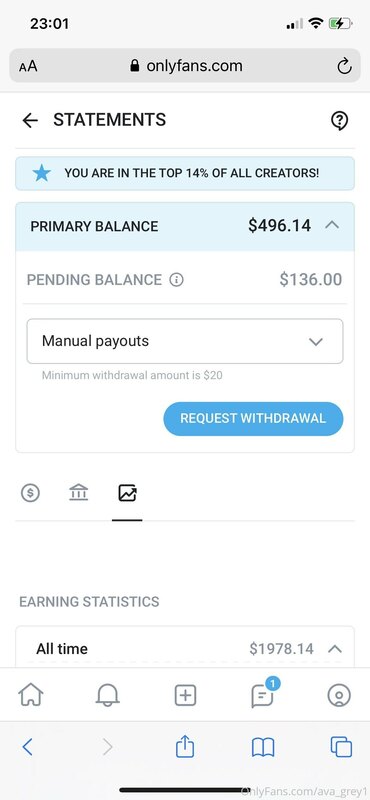Click the Request Withdrawal button
The height and width of the screenshot is (800, 370).
pyautogui.click(x=253, y=419)
